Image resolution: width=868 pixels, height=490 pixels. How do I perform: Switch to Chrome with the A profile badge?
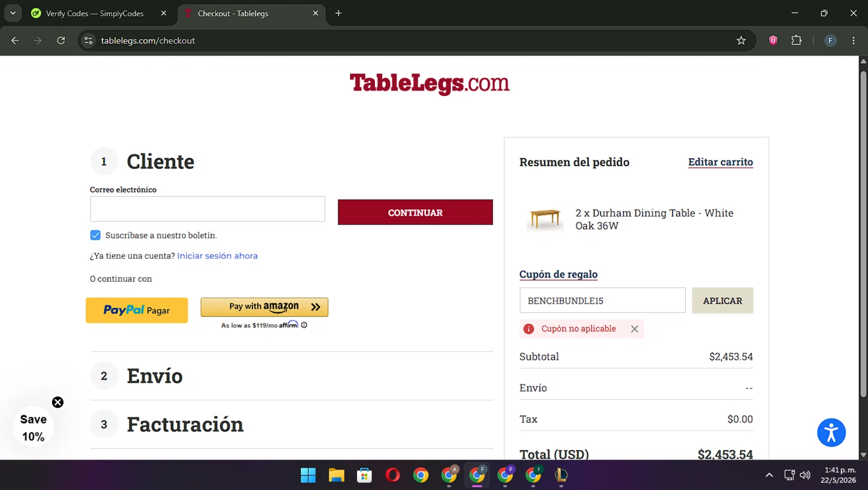click(449, 475)
